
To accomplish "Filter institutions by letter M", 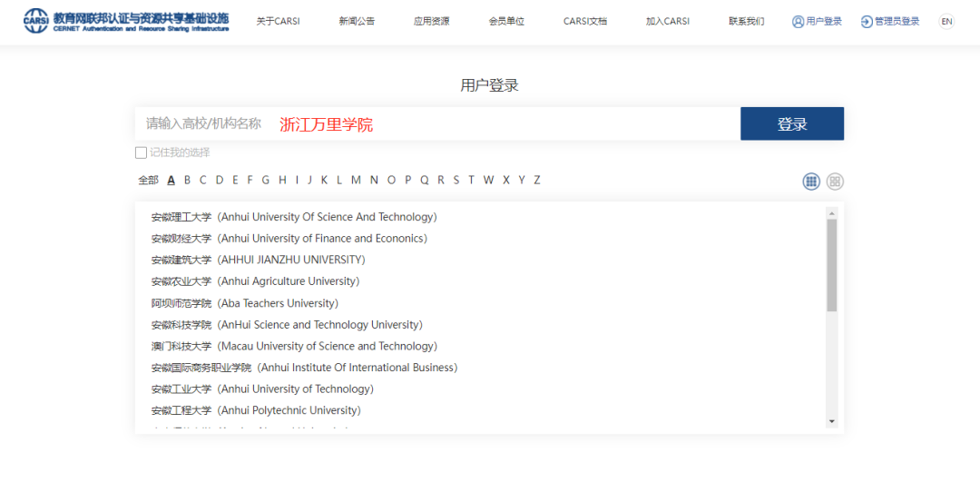I will (356, 180).
